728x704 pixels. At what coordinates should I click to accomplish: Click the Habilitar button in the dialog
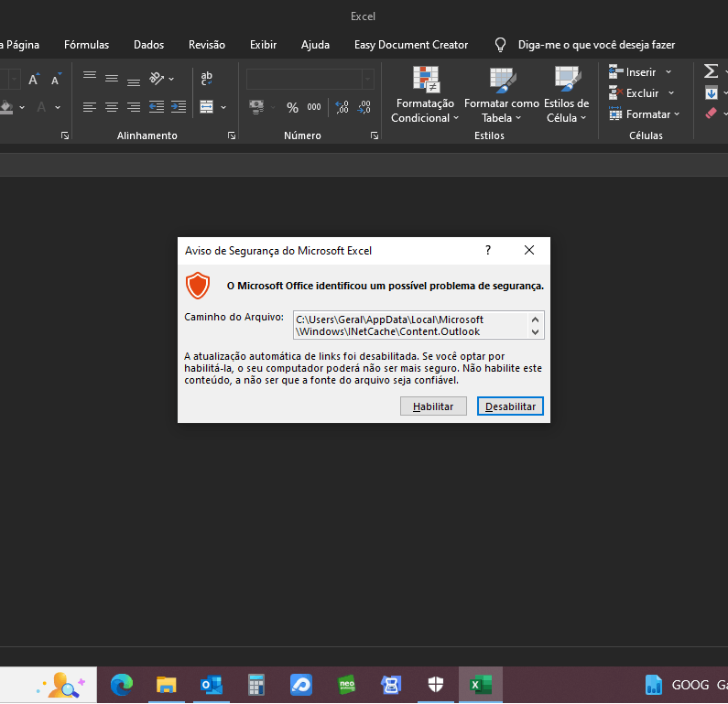433,406
